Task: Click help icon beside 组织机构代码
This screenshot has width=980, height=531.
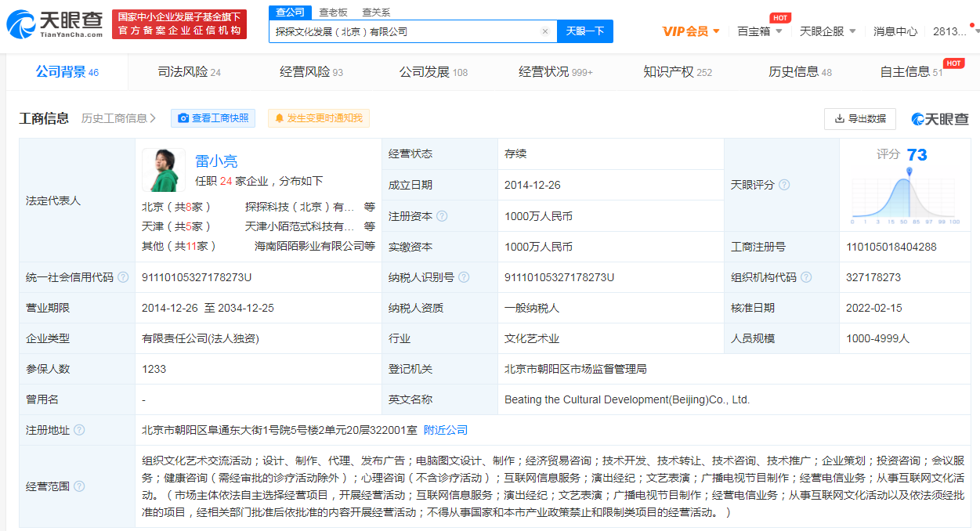Action: click(x=806, y=277)
